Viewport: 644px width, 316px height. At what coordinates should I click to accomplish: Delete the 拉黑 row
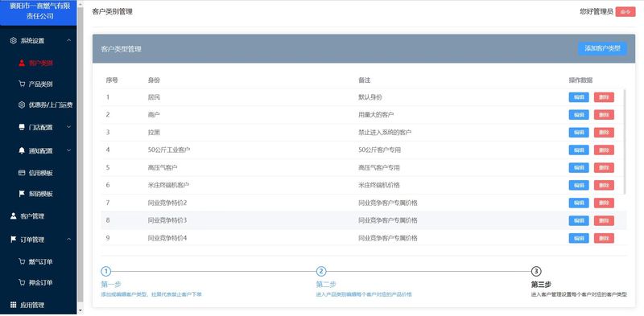[604, 133]
